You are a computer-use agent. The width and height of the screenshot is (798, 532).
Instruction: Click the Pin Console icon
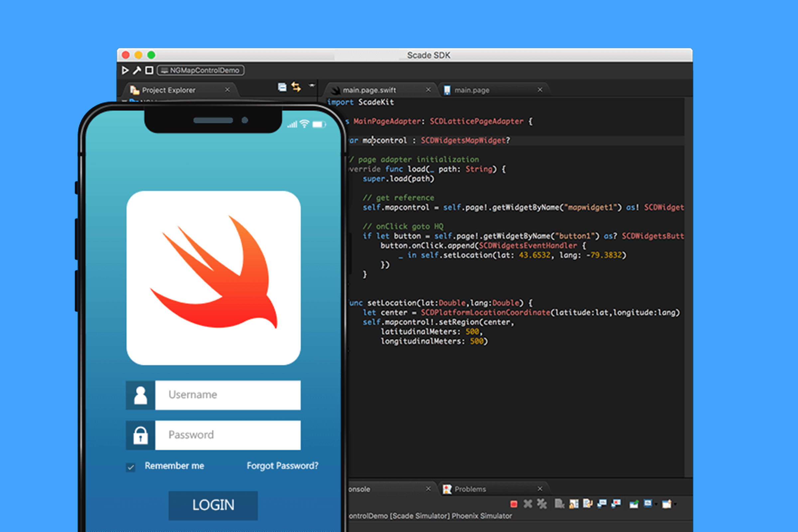[x=633, y=504]
